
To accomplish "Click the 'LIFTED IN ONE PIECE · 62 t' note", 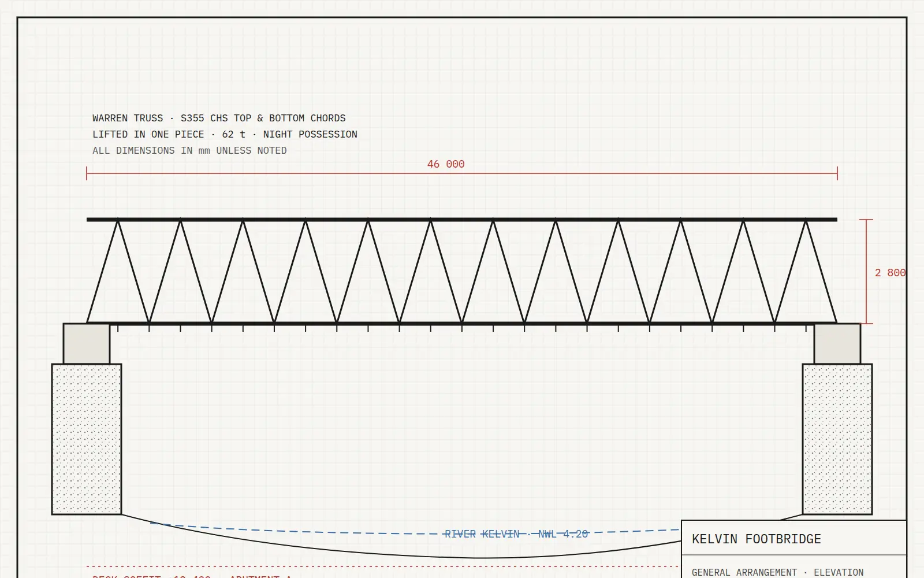I will click(225, 134).
